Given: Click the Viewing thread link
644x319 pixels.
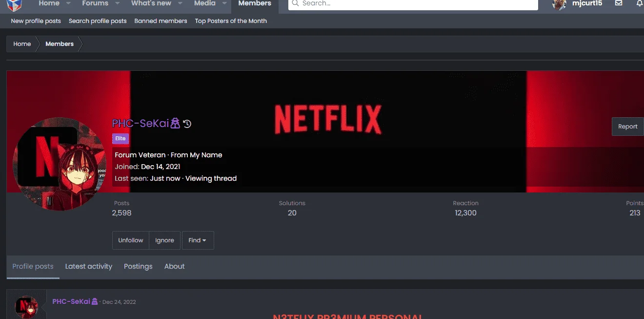Looking at the screenshot, I should (211, 178).
